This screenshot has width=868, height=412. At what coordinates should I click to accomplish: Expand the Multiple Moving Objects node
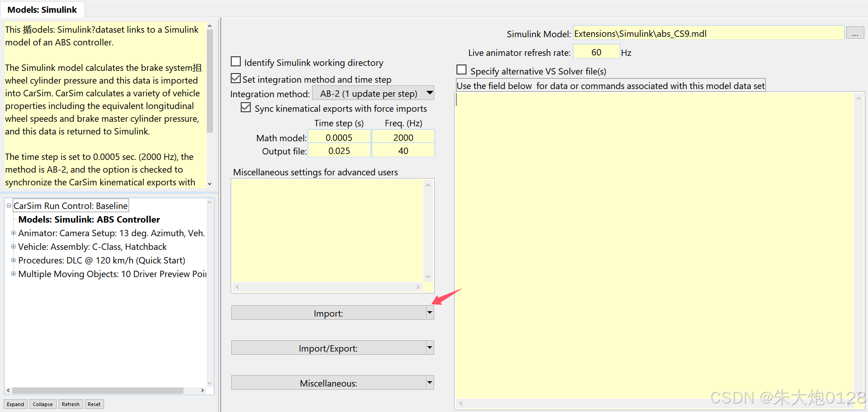tap(13, 274)
